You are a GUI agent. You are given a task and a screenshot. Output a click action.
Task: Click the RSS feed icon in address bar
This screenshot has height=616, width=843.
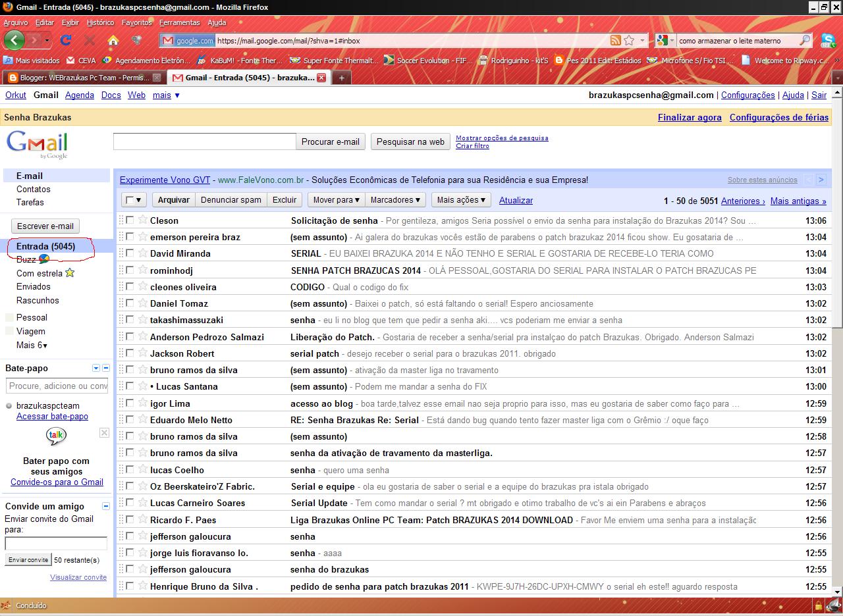click(616, 40)
